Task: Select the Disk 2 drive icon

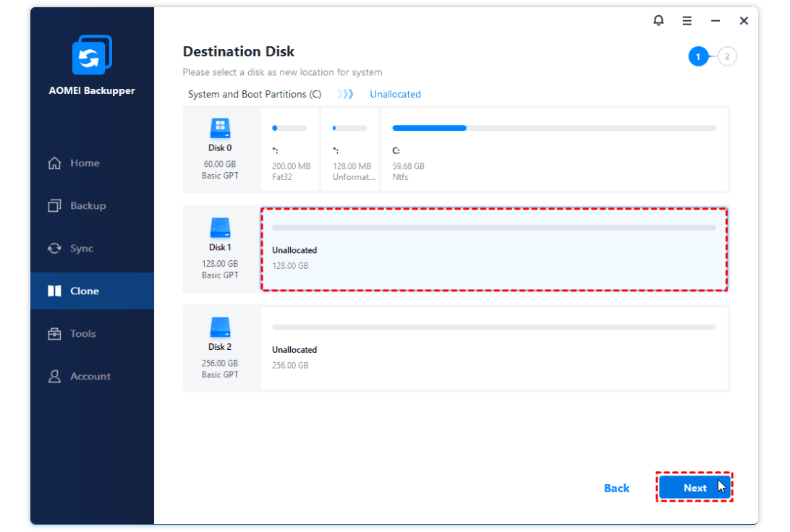Action: (x=220, y=328)
